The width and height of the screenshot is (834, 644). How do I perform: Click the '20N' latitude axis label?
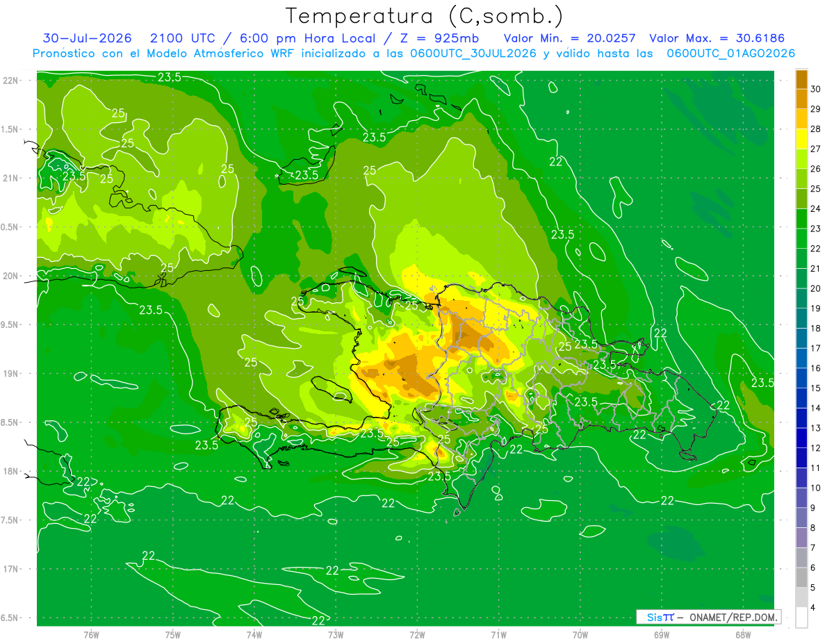[11, 276]
